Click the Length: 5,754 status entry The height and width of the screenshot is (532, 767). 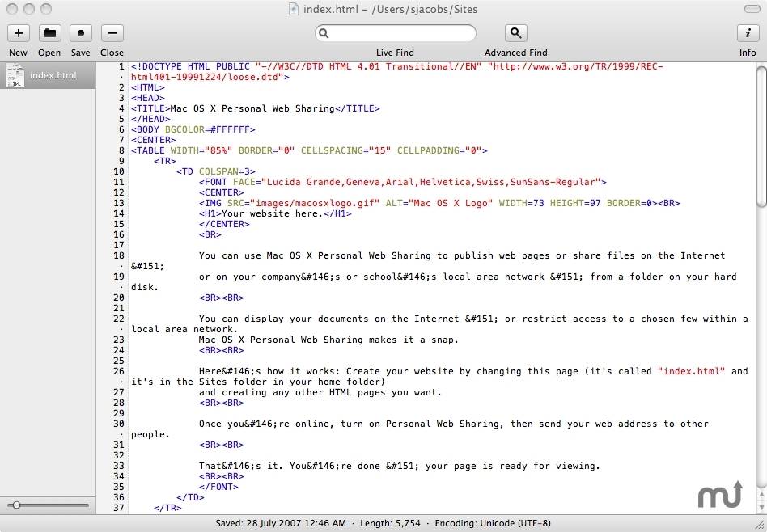coord(390,523)
